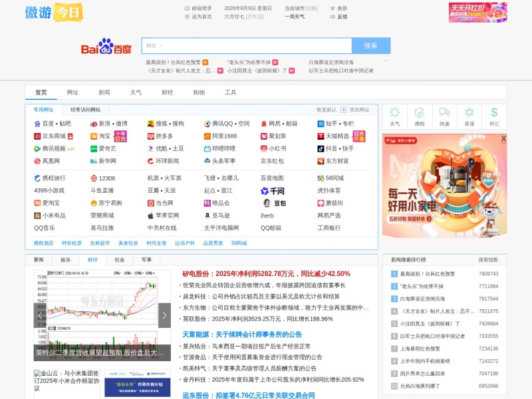532x399 pixels.
Task: Open the express delivery (快递) truck icon
Action: pos(444,117)
